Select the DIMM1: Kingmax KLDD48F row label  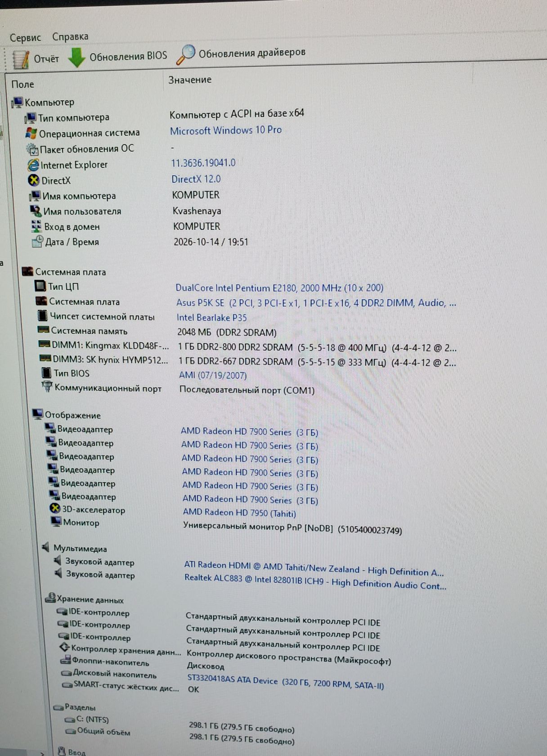pos(111,345)
